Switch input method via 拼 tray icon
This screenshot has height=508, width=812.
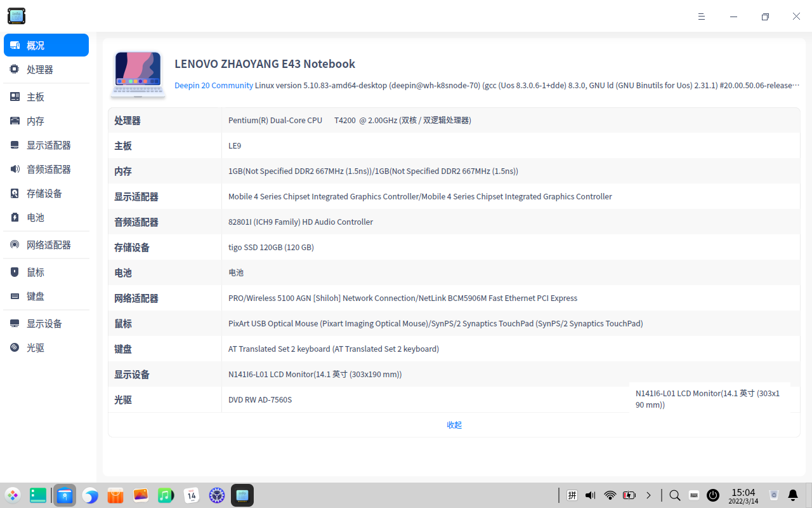[x=572, y=495]
